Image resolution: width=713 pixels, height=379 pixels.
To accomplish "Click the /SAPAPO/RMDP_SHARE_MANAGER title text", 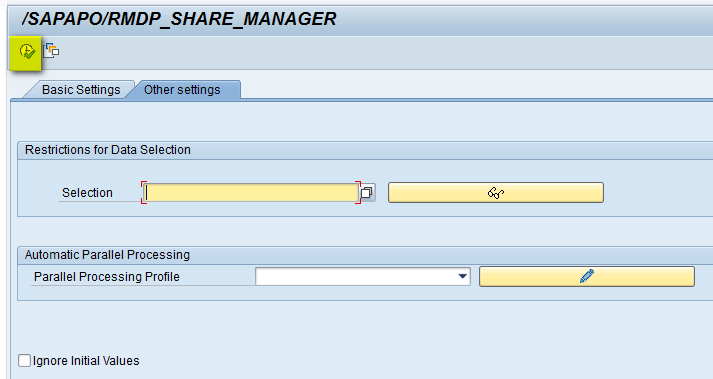I will pos(179,19).
